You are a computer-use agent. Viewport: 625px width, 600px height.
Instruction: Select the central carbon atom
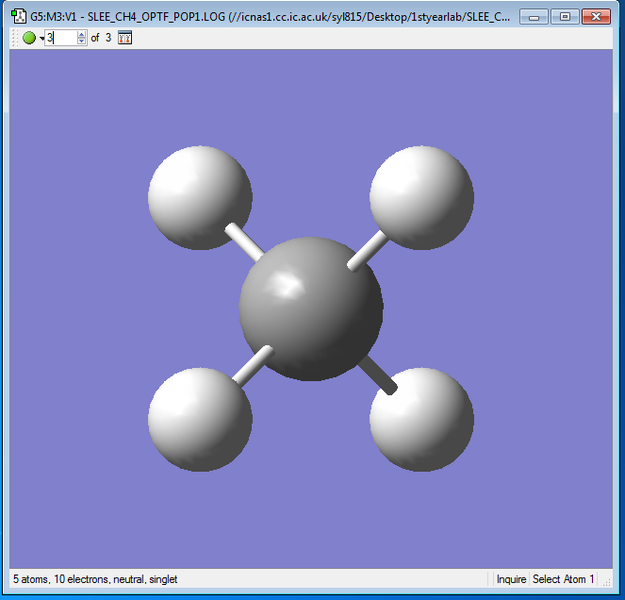click(x=311, y=309)
